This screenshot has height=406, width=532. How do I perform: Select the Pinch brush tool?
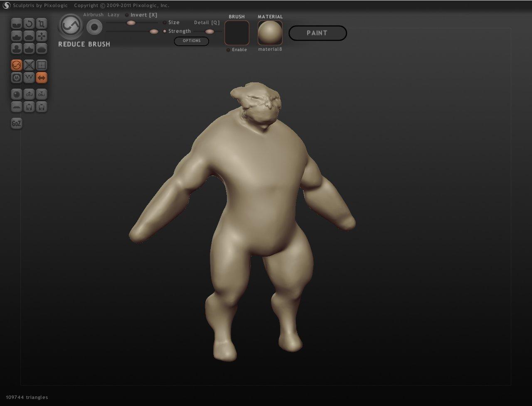click(x=29, y=49)
